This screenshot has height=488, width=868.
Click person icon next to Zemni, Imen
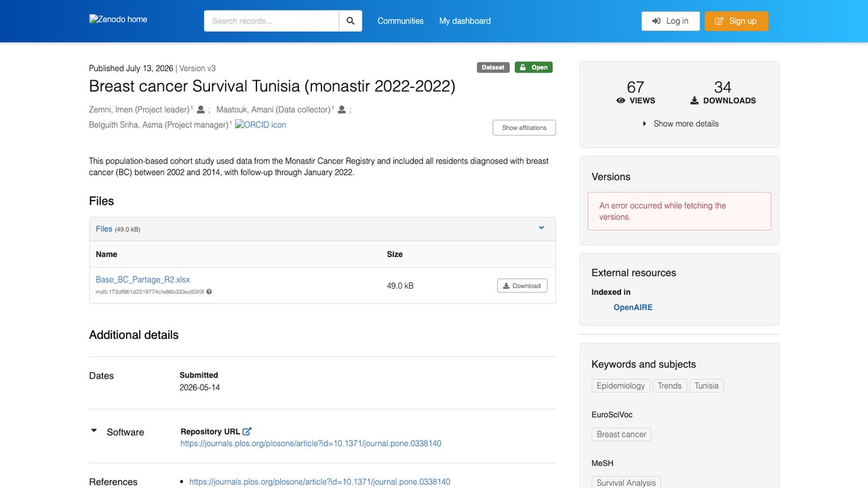click(201, 110)
